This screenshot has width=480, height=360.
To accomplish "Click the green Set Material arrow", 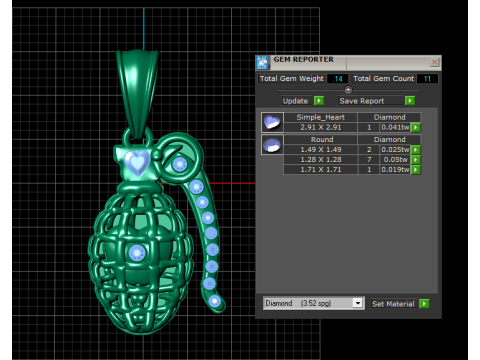I will click(x=424, y=304).
